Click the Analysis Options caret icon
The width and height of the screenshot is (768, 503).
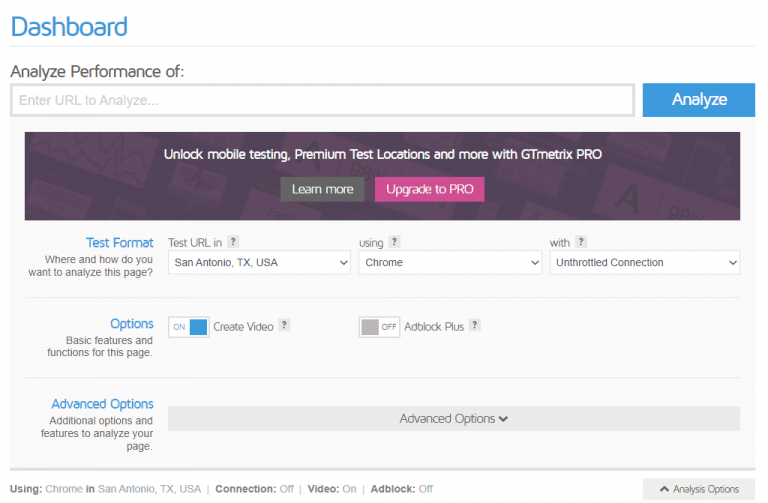(664, 490)
